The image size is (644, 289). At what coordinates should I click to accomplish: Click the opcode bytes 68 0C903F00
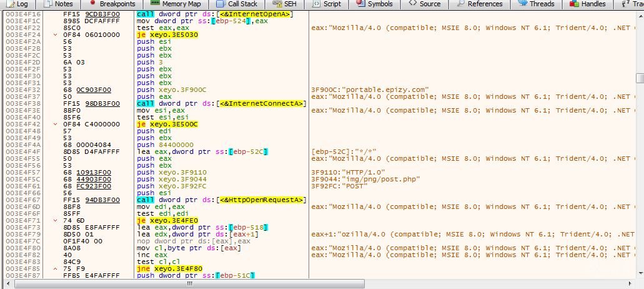[87, 90]
